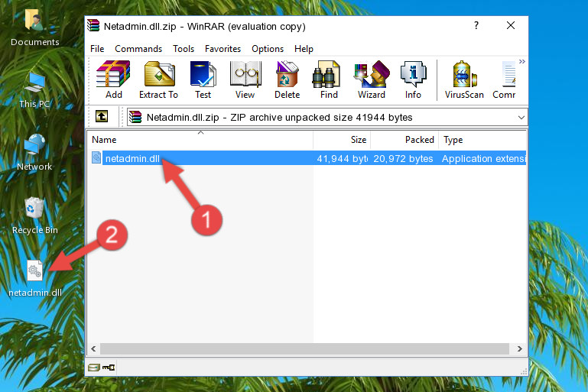
Task: Click the address bar archive path text
Action: tap(279, 118)
